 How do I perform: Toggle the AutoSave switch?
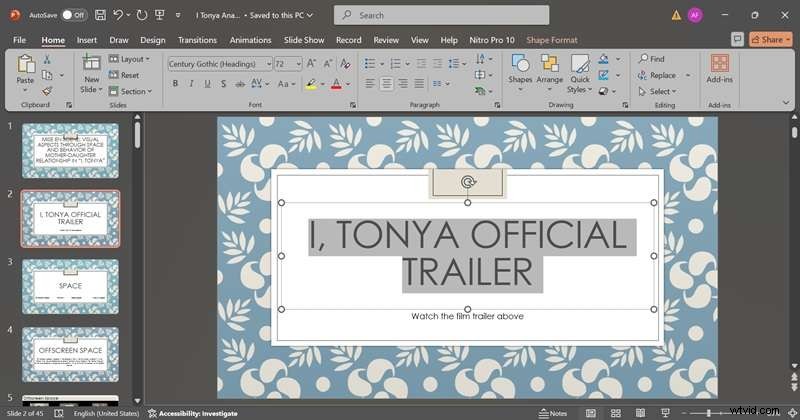pos(74,15)
